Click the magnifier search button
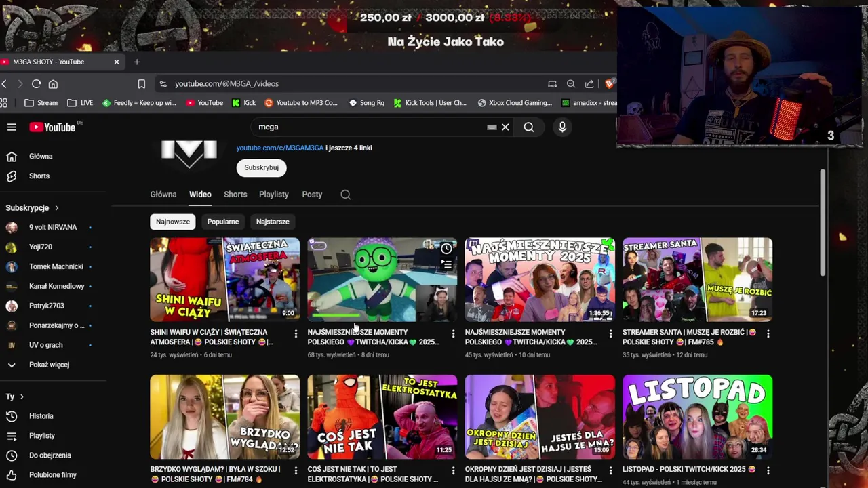Screen dimensions: 868x488 [529, 127]
